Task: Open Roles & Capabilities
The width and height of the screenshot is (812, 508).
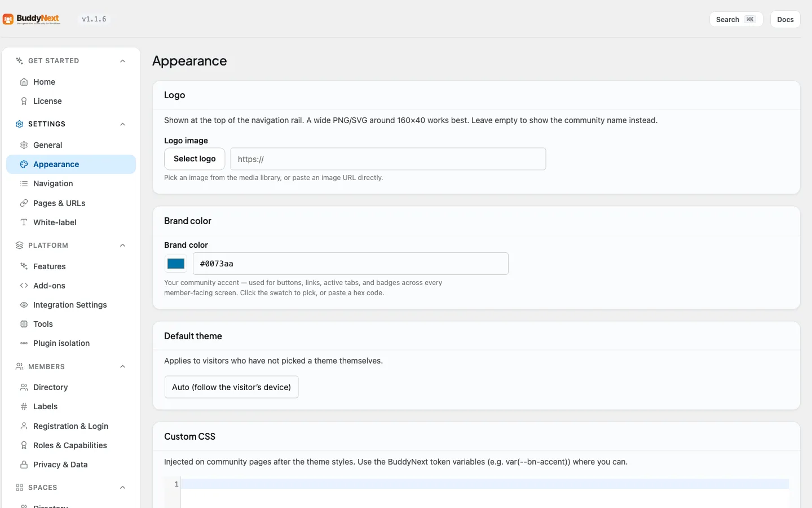Action: [71, 445]
